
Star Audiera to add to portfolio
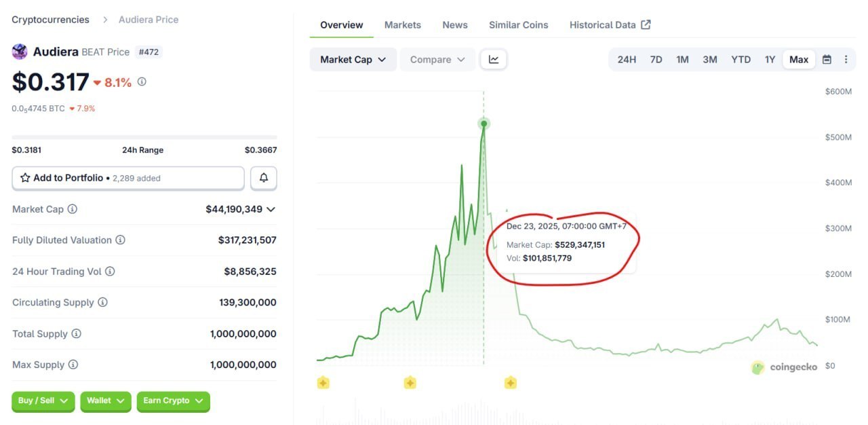click(24, 177)
